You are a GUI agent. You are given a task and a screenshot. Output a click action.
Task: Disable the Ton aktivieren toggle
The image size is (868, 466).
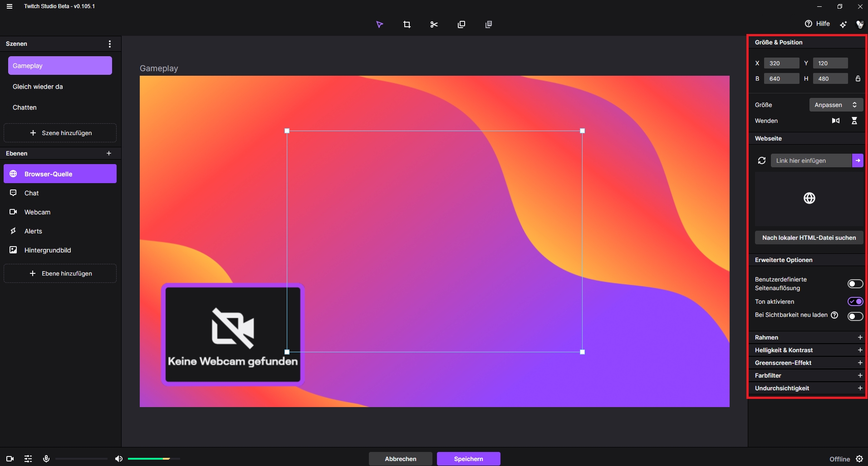[x=855, y=301]
